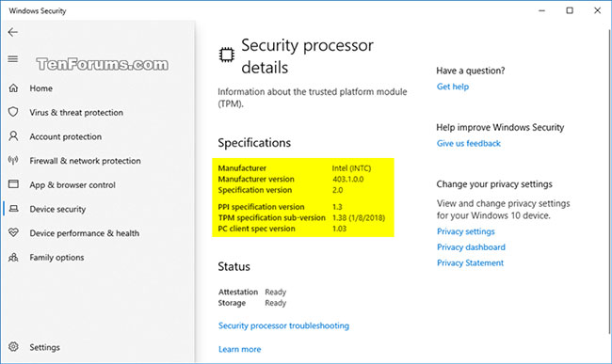The image size is (612, 364).
Task: Open Firewall & network protection antenna icon
Action: click(x=13, y=160)
